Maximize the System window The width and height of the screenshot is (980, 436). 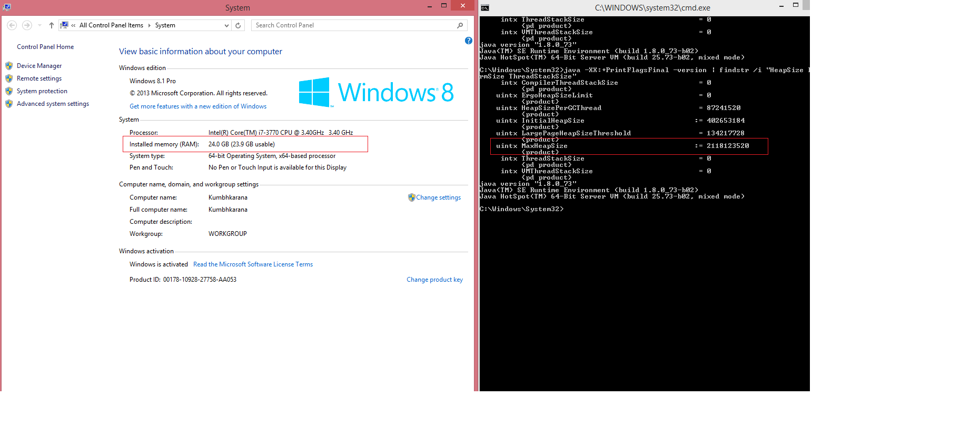pyautogui.click(x=444, y=6)
